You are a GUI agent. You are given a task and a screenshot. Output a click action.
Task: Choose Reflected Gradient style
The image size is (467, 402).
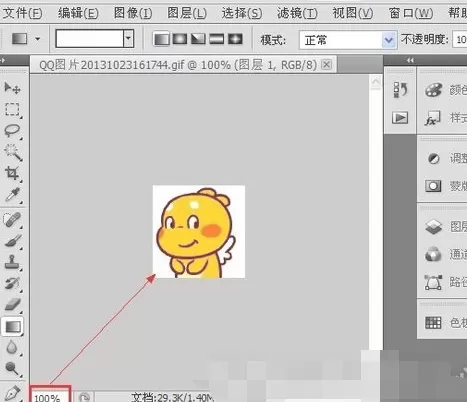click(x=216, y=39)
